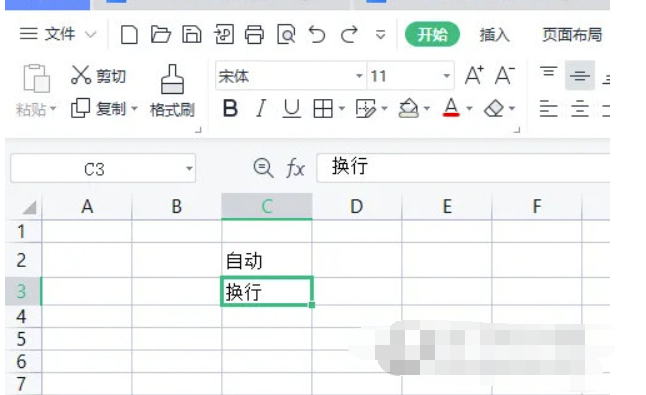Toggle underline formatting

click(x=292, y=109)
